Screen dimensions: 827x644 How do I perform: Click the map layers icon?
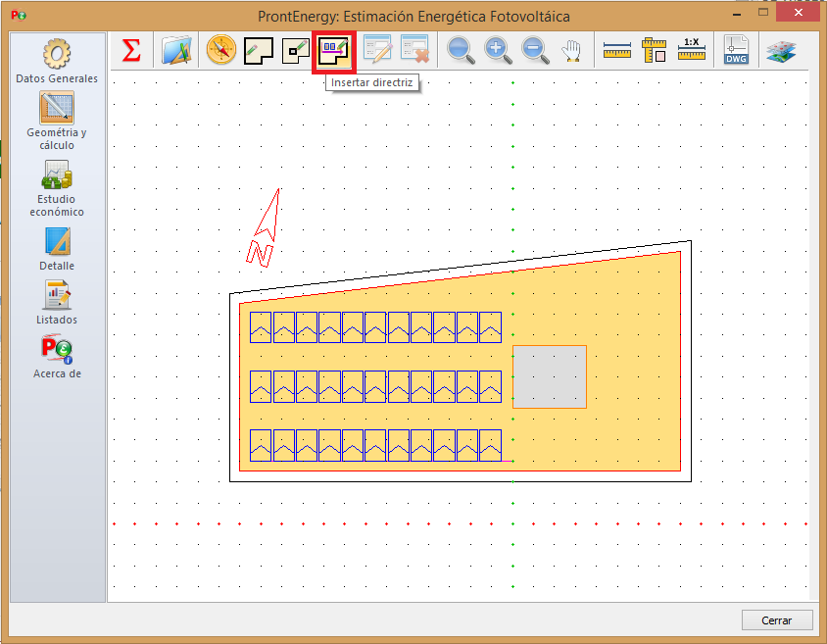[x=781, y=52]
